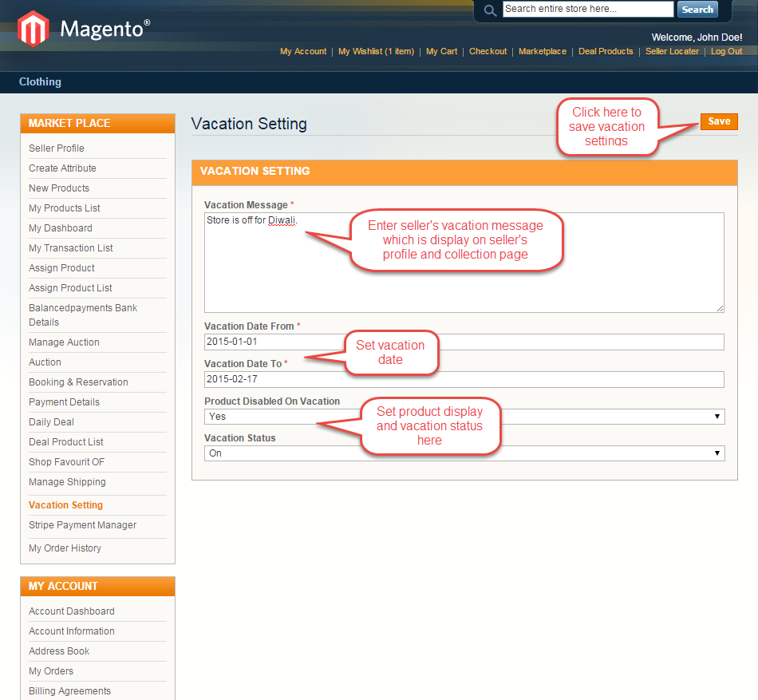Open Create Attribute in sidebar
The image size is (758, 700).
[62, 168]
